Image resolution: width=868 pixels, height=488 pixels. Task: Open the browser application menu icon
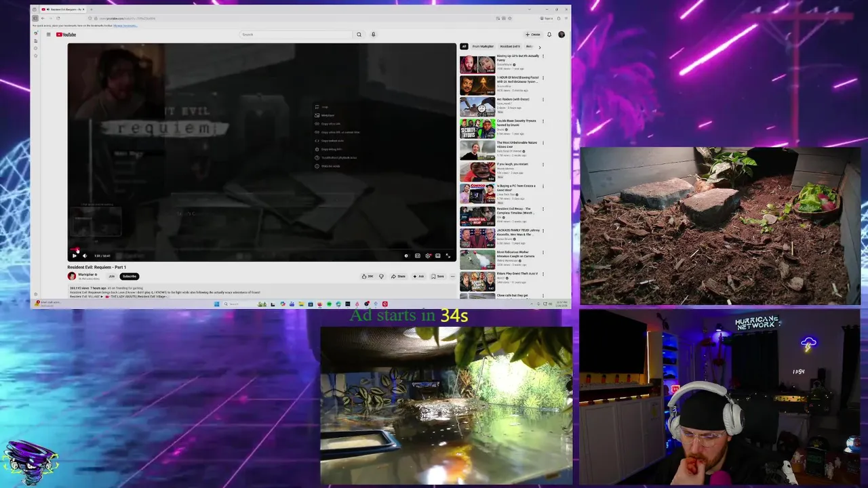[566, 18]
